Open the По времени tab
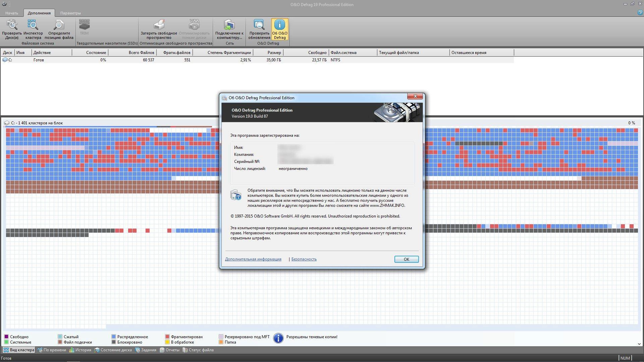 (52, 350)
